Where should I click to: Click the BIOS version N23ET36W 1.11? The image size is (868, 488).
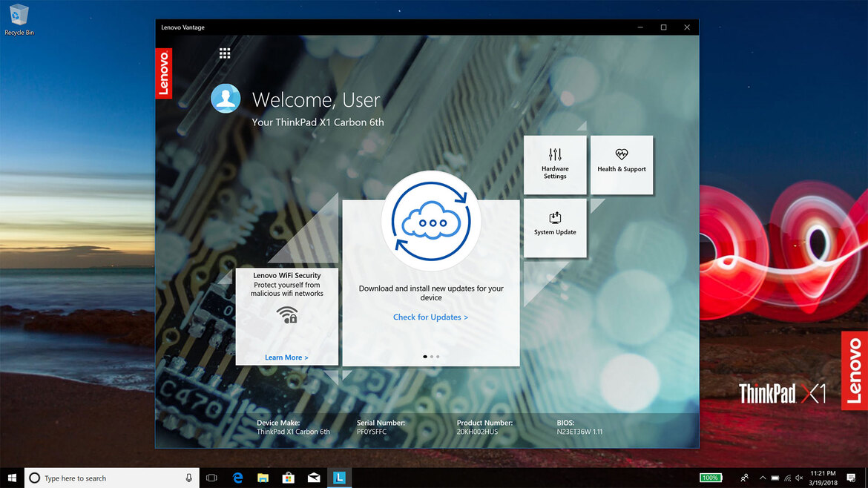[x=579, y=432]
